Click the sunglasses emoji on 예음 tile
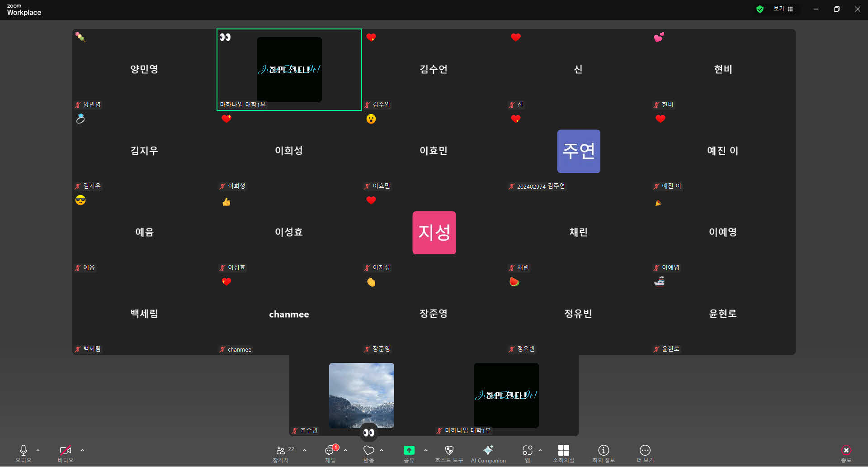The width and height of the screenshot is (868, 467). [80, 200]
